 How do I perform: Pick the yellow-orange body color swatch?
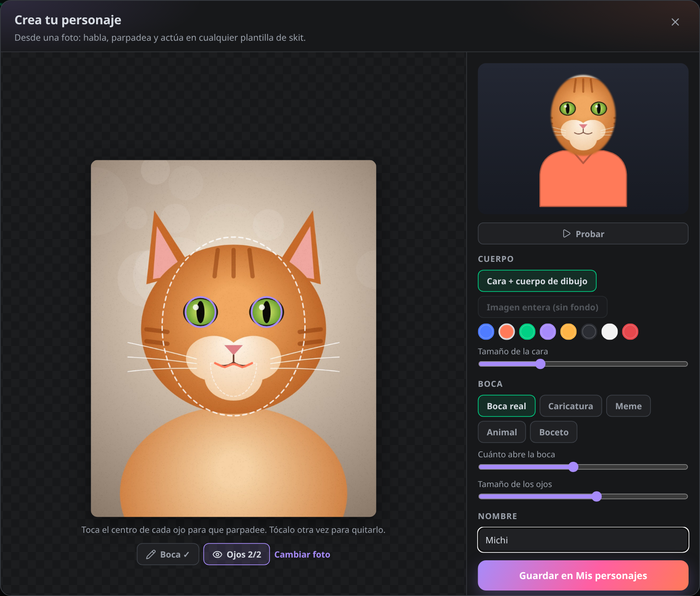pos(568,331)
